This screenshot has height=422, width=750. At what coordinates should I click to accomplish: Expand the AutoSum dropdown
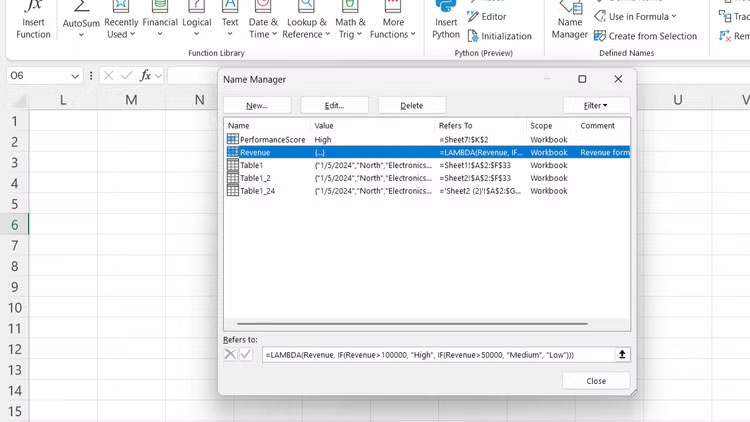click(x=80, y=34)
